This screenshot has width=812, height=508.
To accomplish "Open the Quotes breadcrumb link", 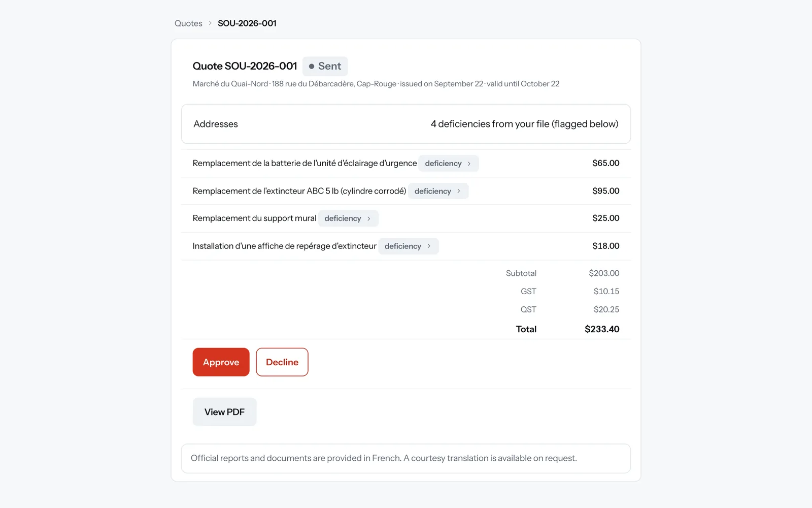I will (x=188, y=23).
